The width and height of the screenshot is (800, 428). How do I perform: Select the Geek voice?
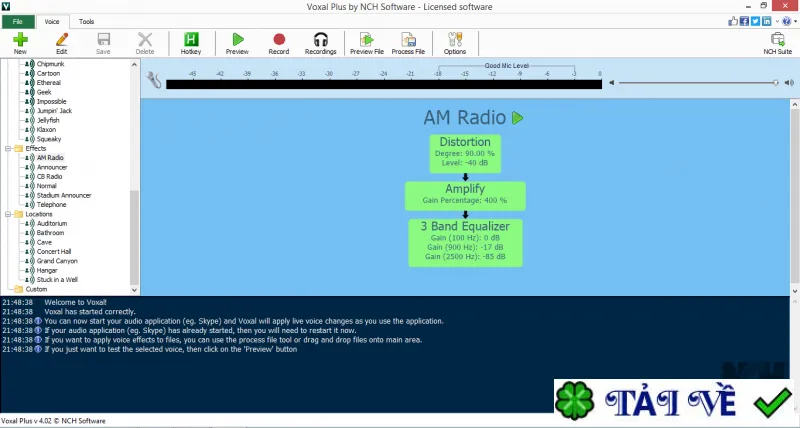point(44,92)
